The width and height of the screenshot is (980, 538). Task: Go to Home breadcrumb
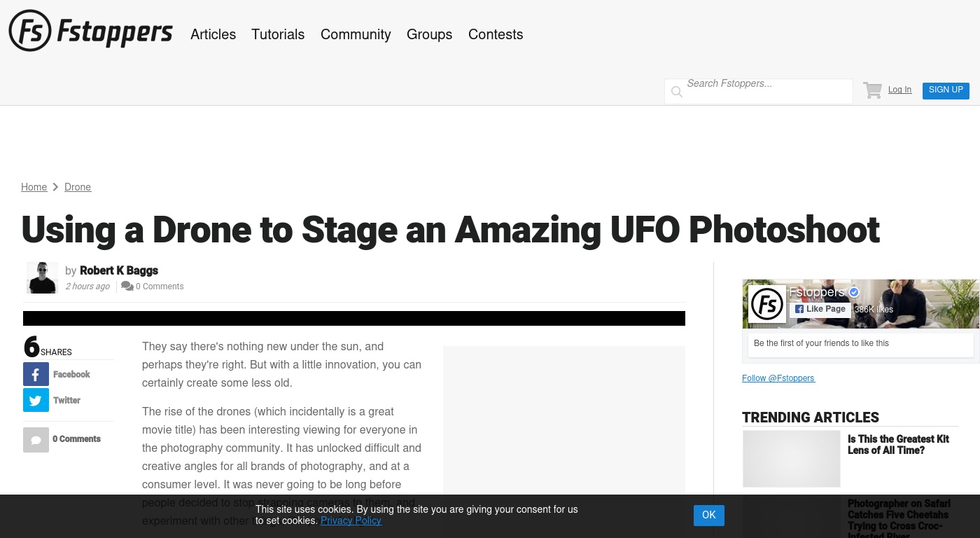tap(34, 187)
